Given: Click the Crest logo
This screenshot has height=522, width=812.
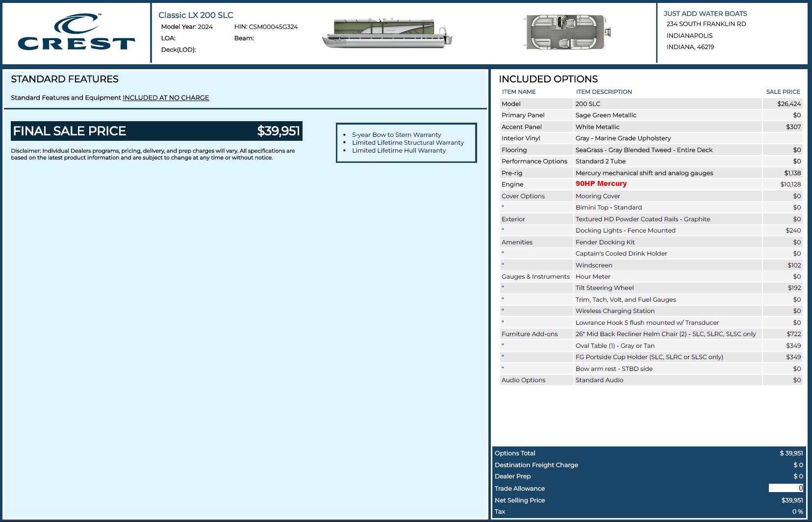Looking at the screenshot, I should pyautogui.click(x=76, y=32).
